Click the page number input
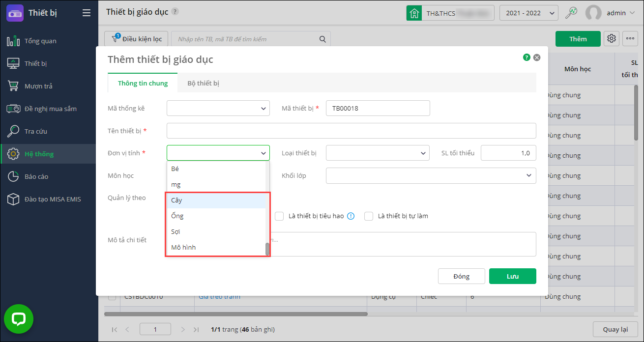Screen dimensions: 644x342 [155, 329]
